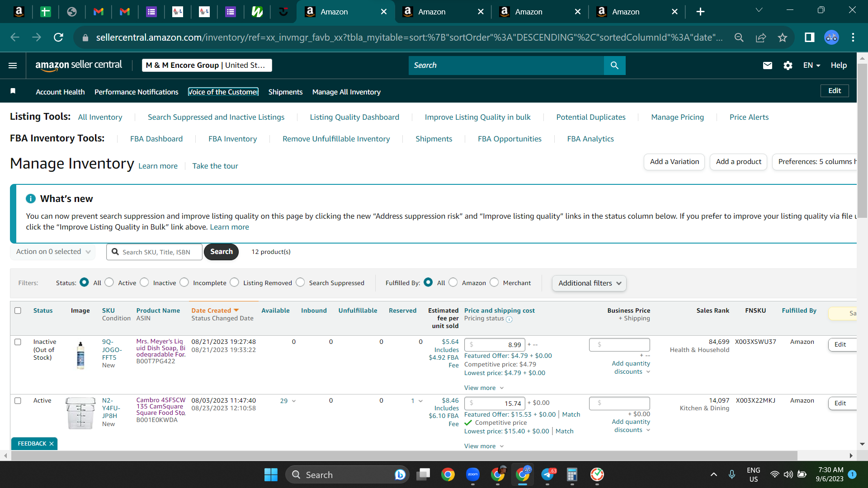
Task: Open the Seller Central hamburger menu
Action: tap(13, 66)
